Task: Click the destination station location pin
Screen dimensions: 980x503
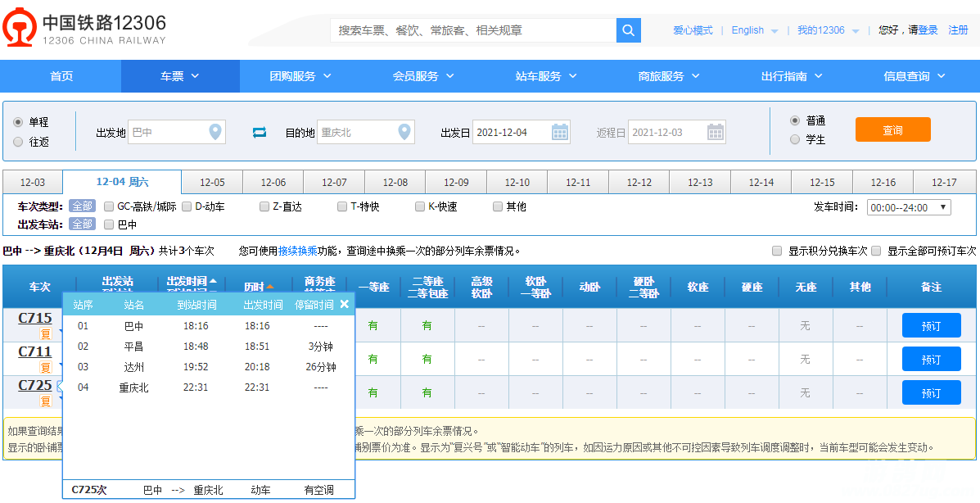Action: coord(404,132)
